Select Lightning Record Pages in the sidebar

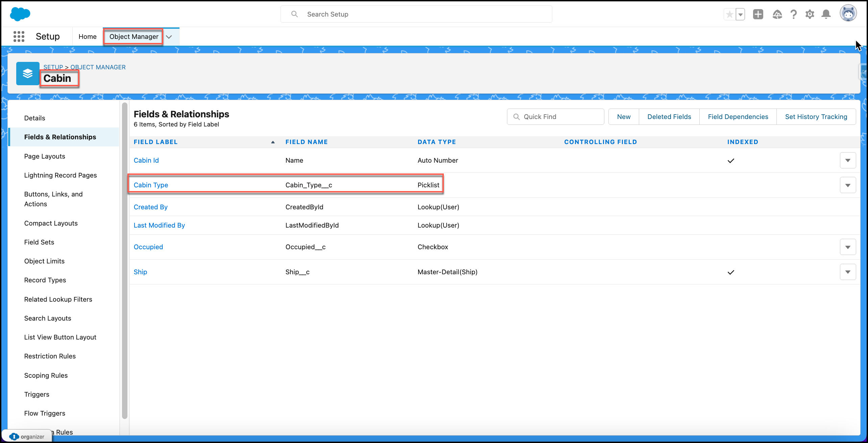click(61, 175)
